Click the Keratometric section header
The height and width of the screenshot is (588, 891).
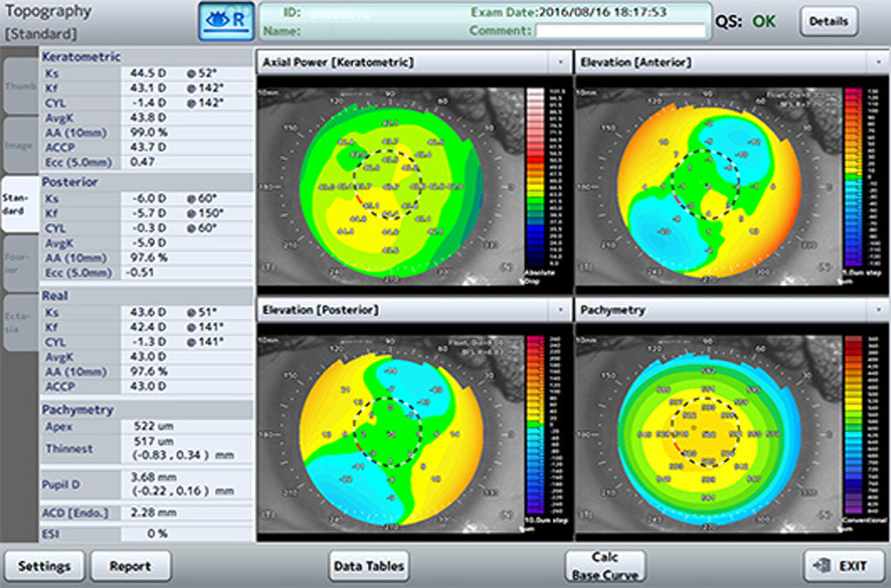tap(147, 57)
